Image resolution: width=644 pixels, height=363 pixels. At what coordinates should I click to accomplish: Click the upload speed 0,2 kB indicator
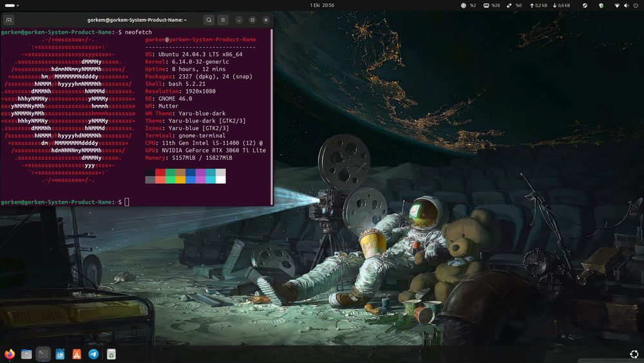(537, 5)
